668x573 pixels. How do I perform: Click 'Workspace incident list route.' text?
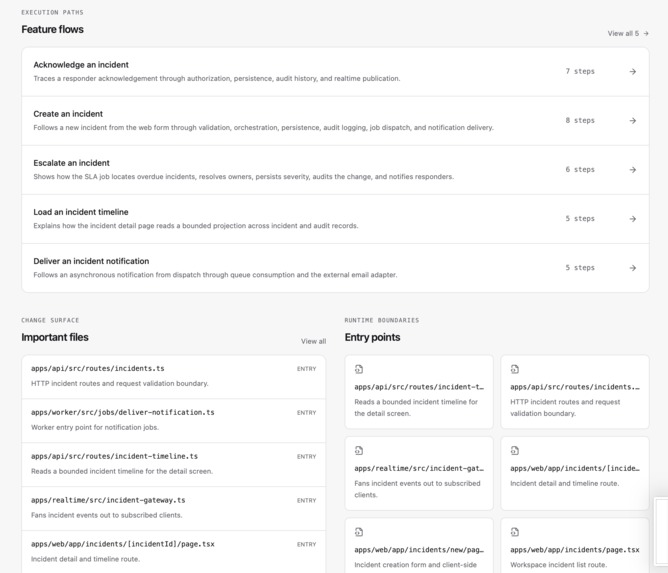558,564
